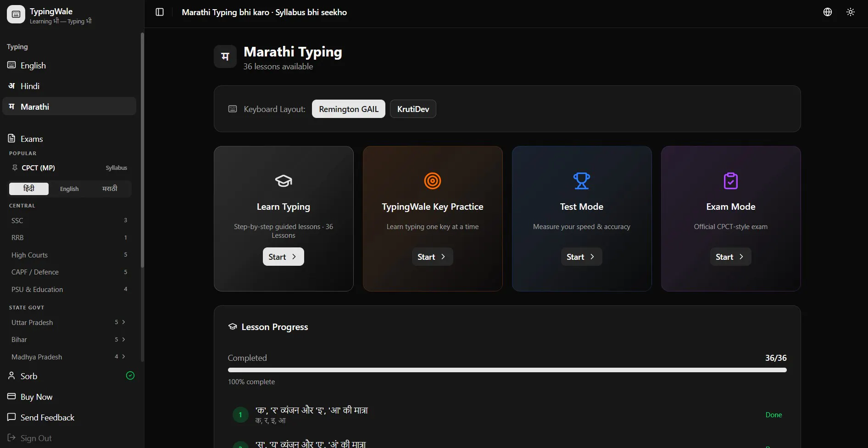Screen dimensions: 868x448
Task: Click the Send Feedback chat icon
Action: pos(11,417)
